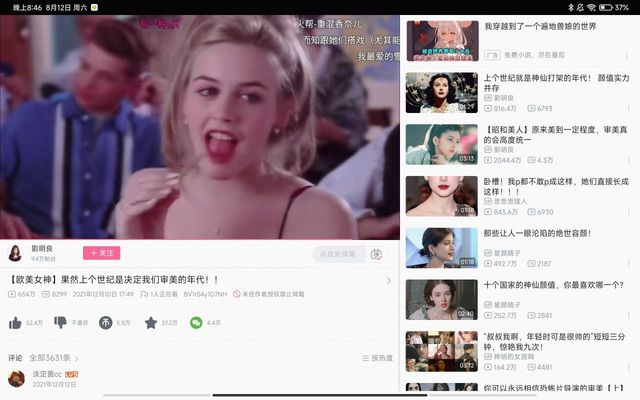This screenshot has height=400, width=640.
Task: Open more options for the 广告 ad row
Action: 627,56
